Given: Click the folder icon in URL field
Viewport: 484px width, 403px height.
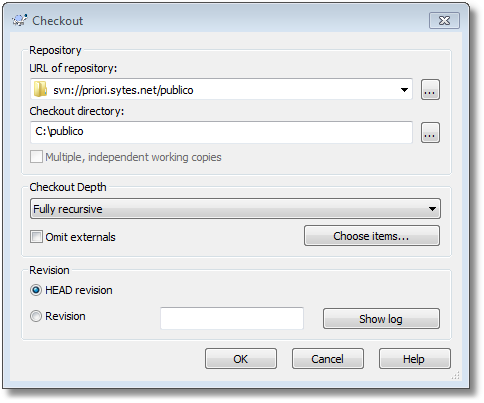Looking at the screenshot, I should pos(40,90).
